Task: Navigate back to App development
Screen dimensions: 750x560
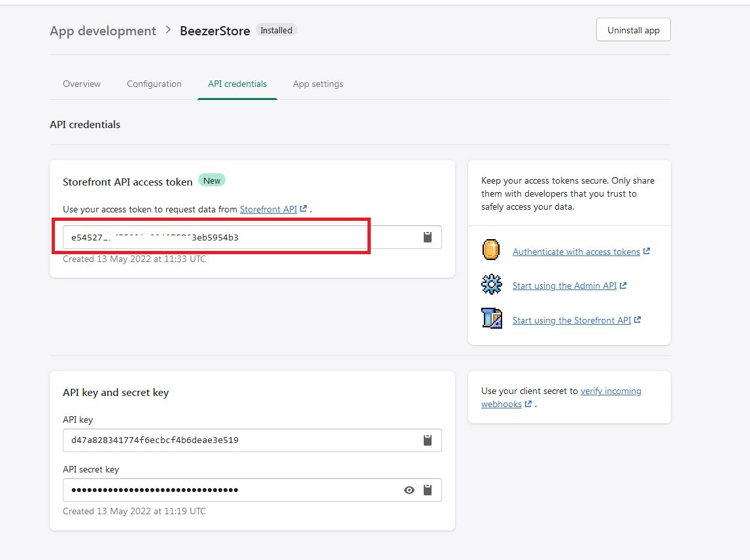Action: point(103,31)
